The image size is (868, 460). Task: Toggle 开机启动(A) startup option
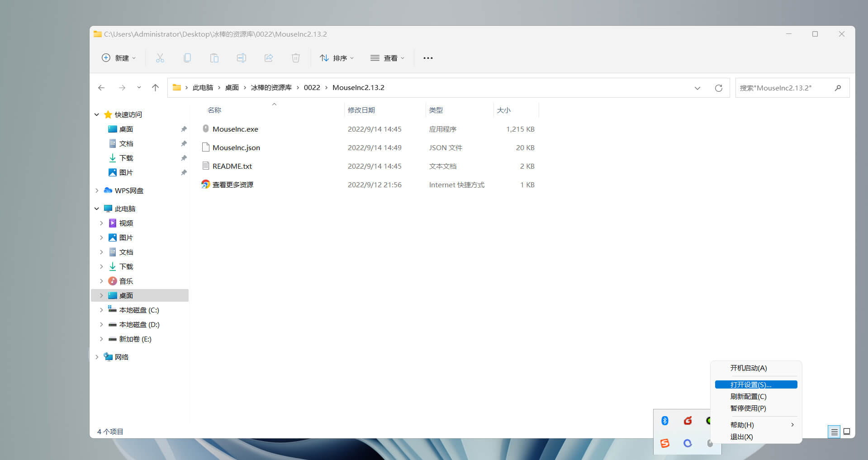click(x=749, y=368)
